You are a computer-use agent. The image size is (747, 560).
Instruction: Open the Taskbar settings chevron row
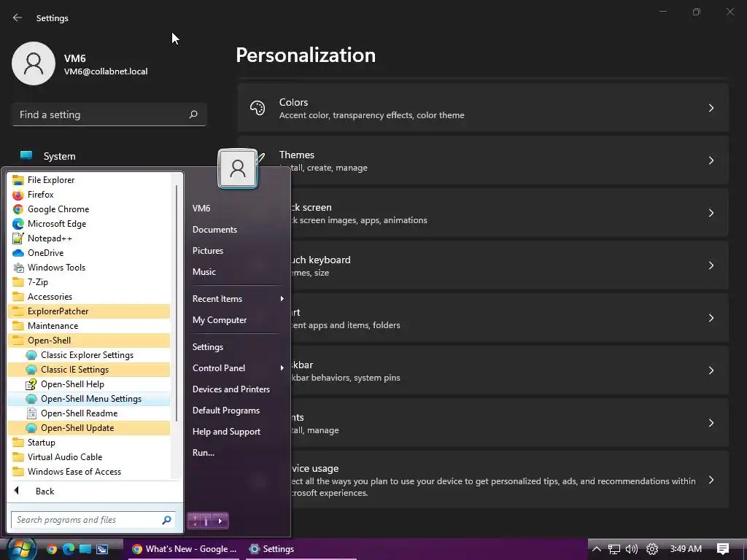483,370
